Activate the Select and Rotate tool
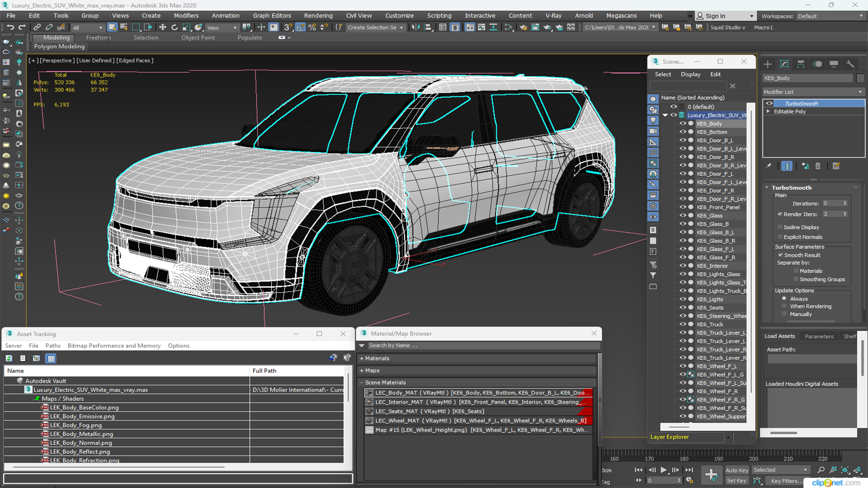This screenshot has height=488, width=868. [175, 27]
